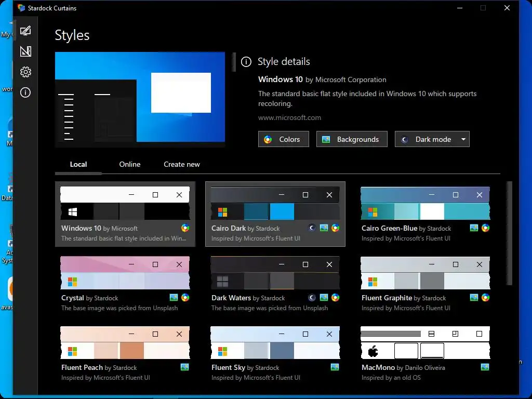Select the MacMono style thumbnail
The height and width of the screenshot is (399, 532).
coord(425,342)
